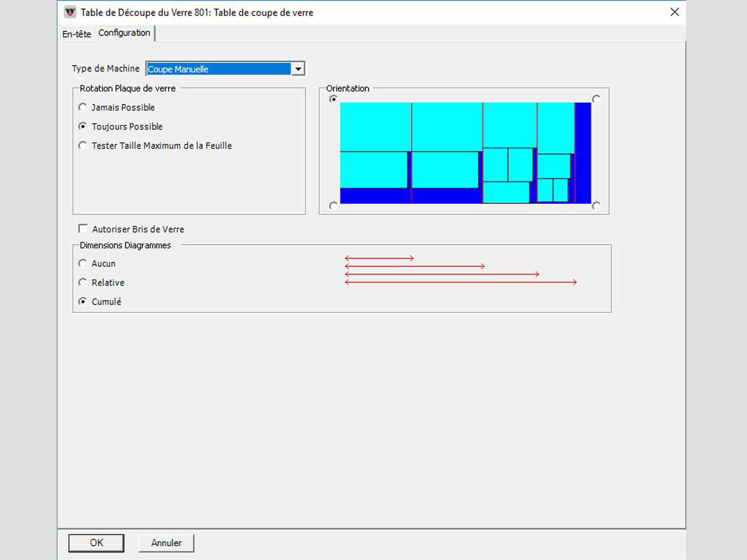Close the Table de Découpe dialog
The height and width of the screenshot is (560, 747).
[x=675, y=12]
